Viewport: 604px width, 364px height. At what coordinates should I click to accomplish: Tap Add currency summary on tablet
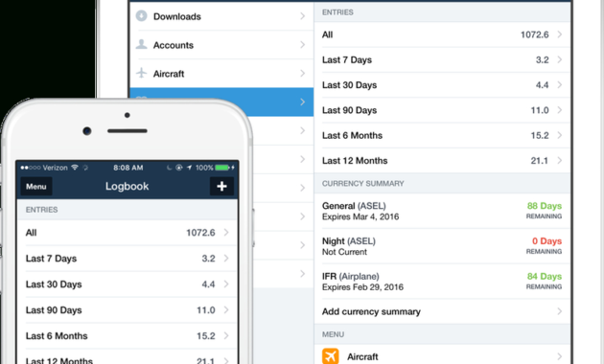point(442,311)
